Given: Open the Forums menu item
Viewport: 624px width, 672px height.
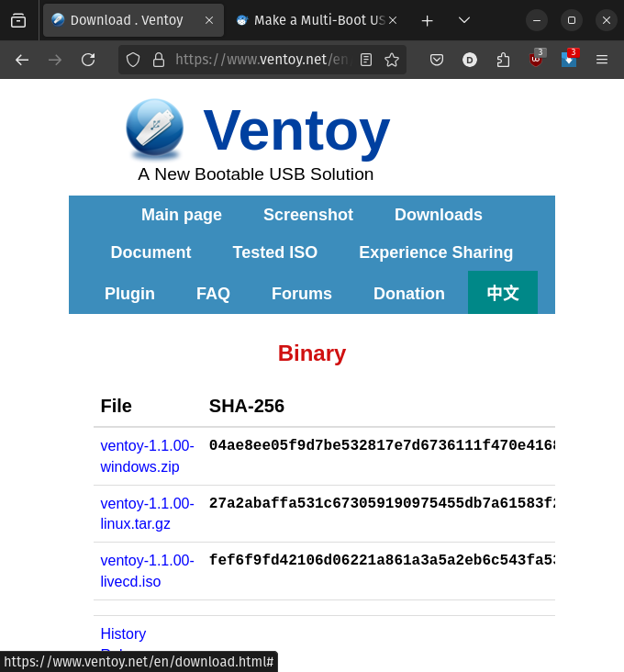Looking at the screenshot, I should click(302, 294).
